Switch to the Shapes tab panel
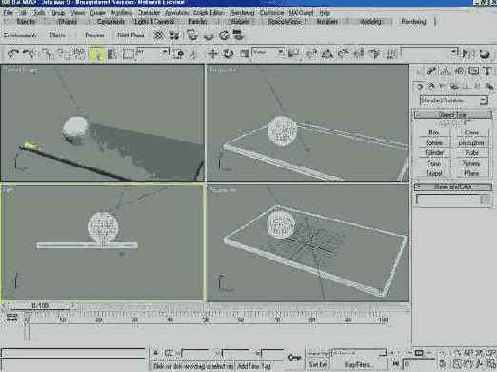 coord(68,22)
